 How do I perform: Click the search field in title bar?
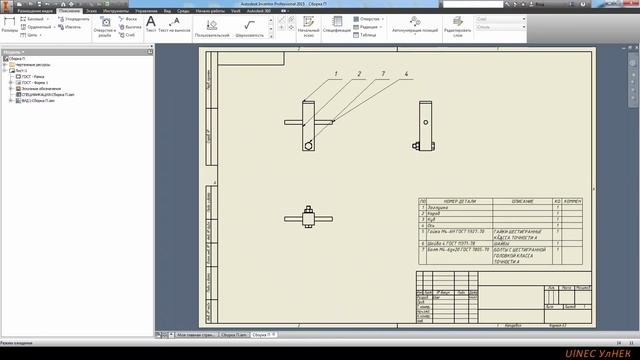pyautogui.click(x=473, y=4)
